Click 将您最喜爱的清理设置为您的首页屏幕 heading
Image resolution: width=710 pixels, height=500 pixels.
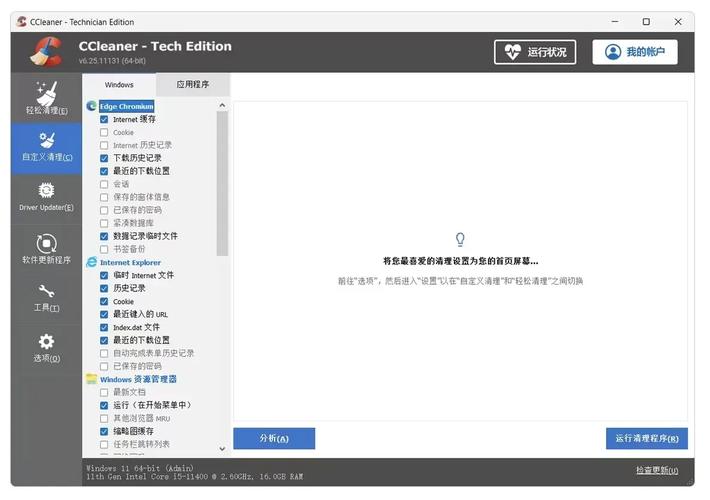click(461, 261)
